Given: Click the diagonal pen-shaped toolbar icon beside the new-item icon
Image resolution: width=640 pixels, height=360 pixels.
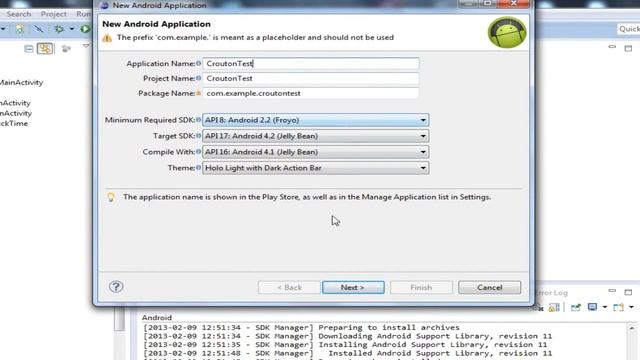Looking at the screenshot, I should pyautogui.click(x=39, y=29).
